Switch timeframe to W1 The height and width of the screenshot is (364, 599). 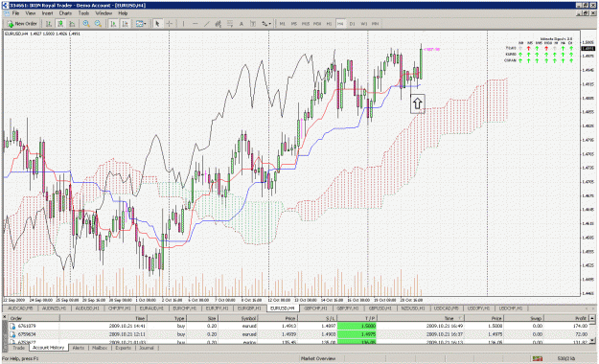[x=364, y=24]
